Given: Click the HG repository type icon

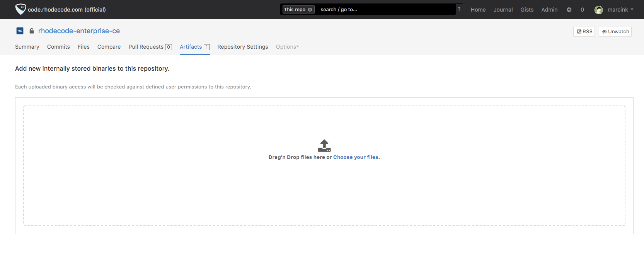Looking at the screenshot, I should coord(20,31).
